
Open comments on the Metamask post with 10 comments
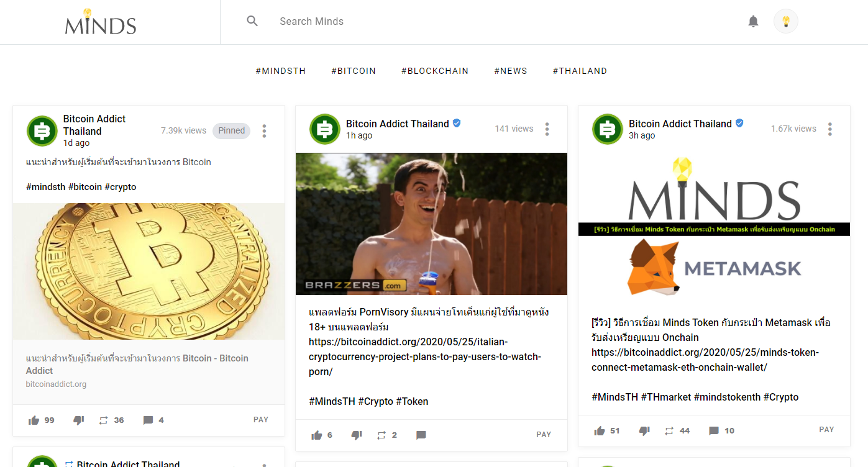tap(714, 431)
